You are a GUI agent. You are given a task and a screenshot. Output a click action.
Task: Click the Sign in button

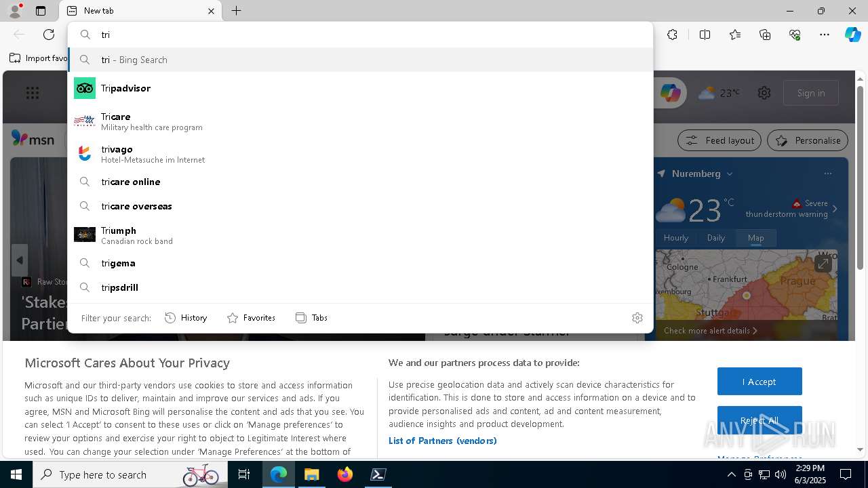(x=811, y=93)
